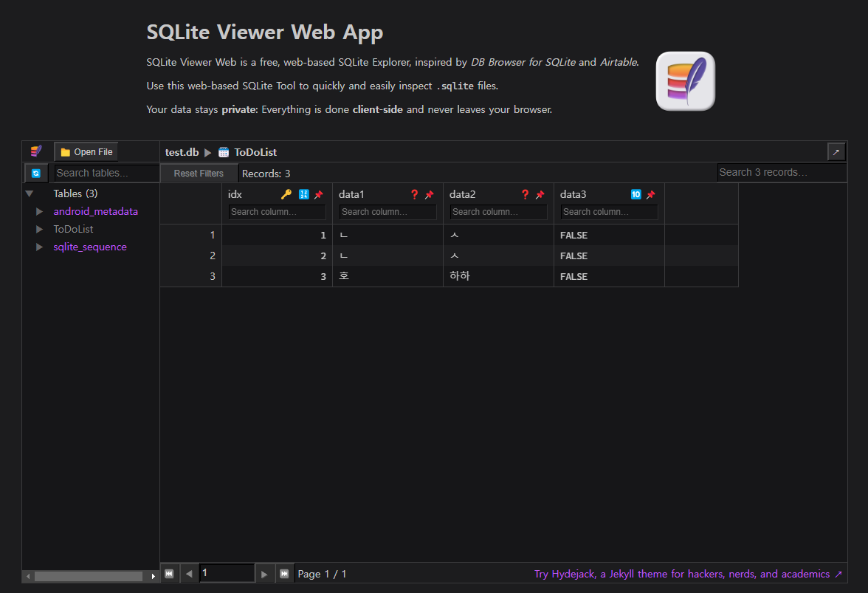The image size is (868, 593).
Task: Expand the android_metadata table node
Action: (39, 211)
